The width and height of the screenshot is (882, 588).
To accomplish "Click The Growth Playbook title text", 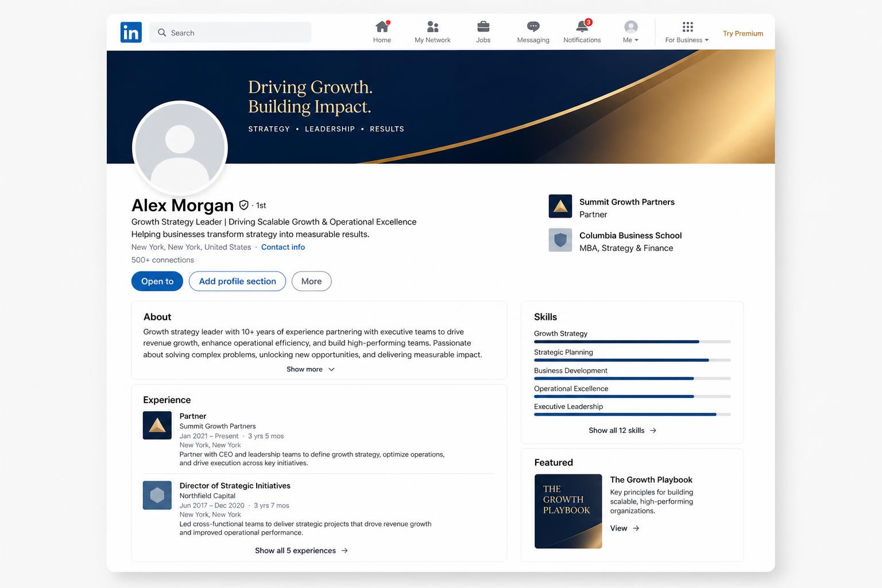I will click(x=651, y=480).
